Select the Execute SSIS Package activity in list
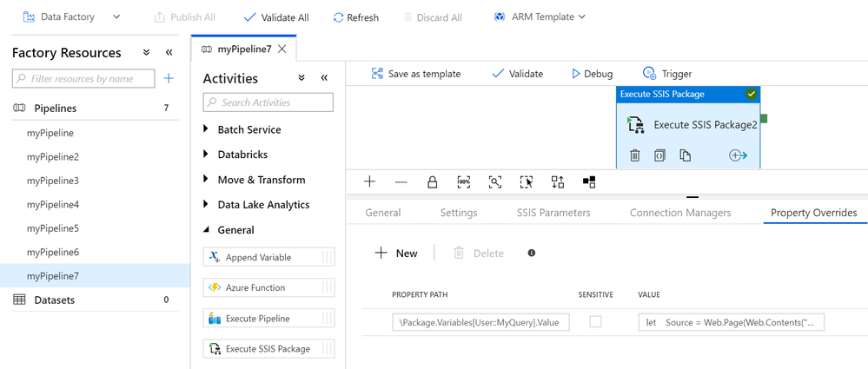The height and width of the screenshot is (369, 868). tap(268, 349)
